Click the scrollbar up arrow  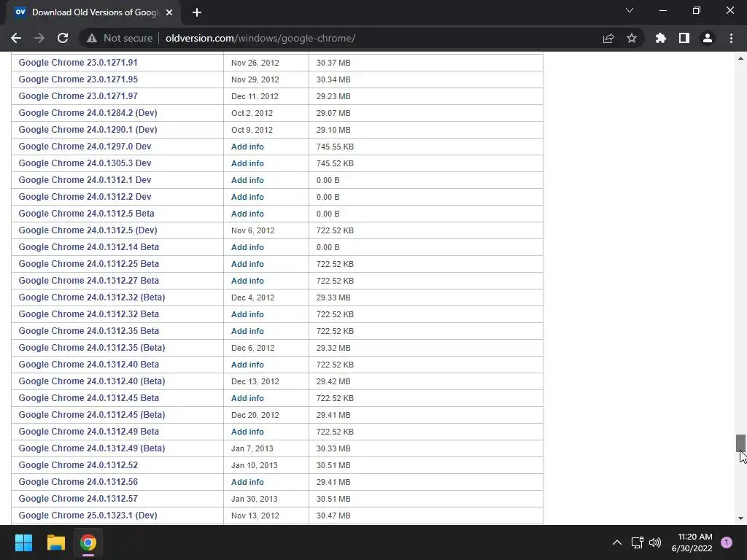740,58
